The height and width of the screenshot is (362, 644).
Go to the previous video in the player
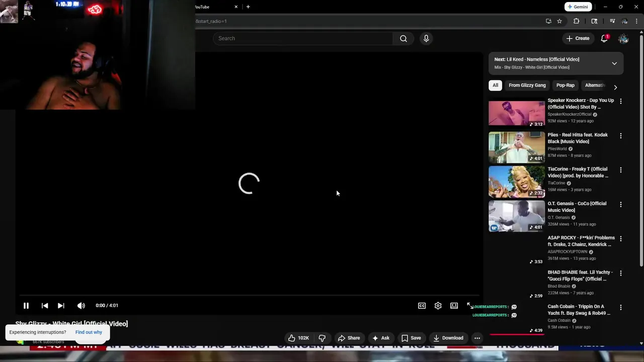[x=45, y=305]
